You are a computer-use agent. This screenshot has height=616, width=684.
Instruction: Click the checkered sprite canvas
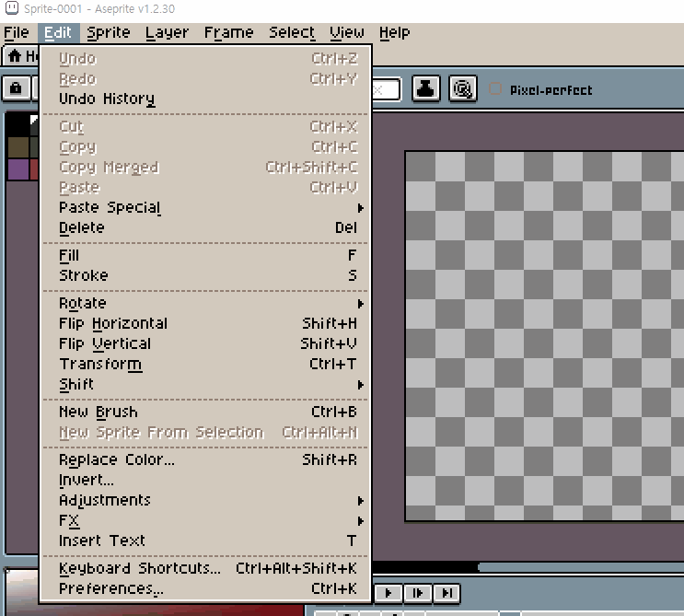coord(544,336)
